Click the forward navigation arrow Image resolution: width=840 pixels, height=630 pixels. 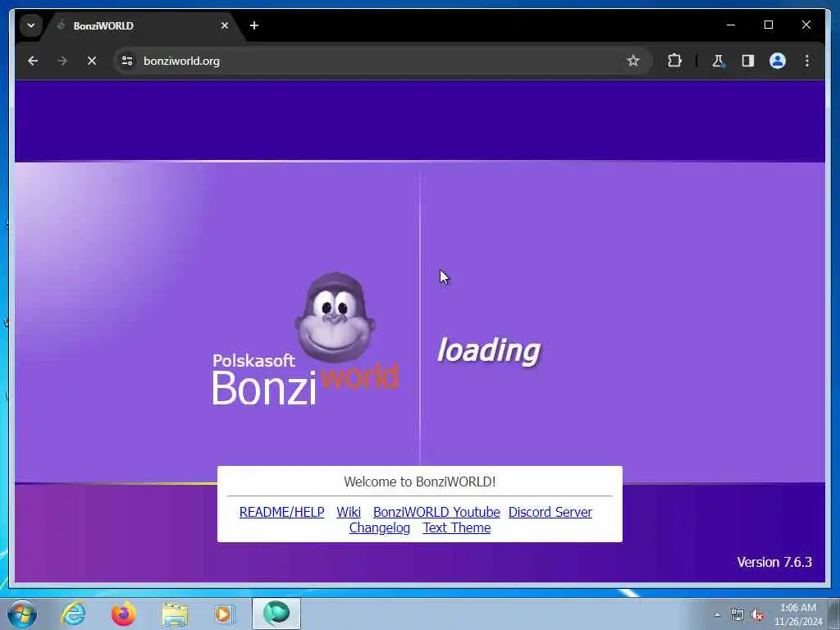coord(62,61)
